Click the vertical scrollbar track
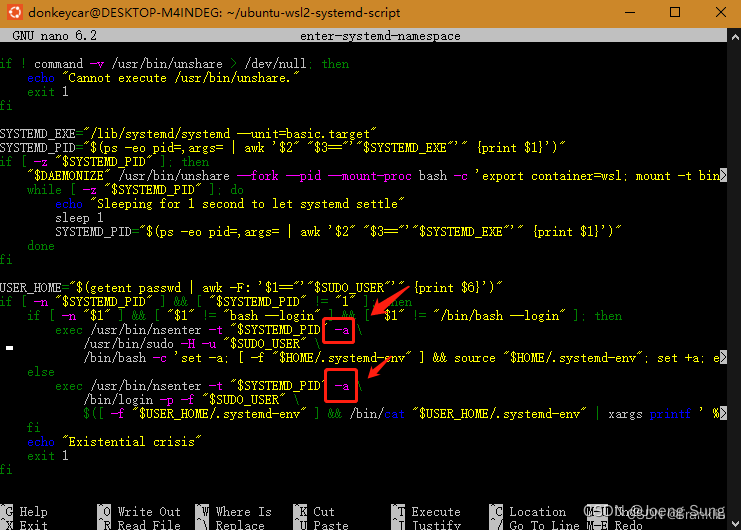741x530 pixels. 734,279
